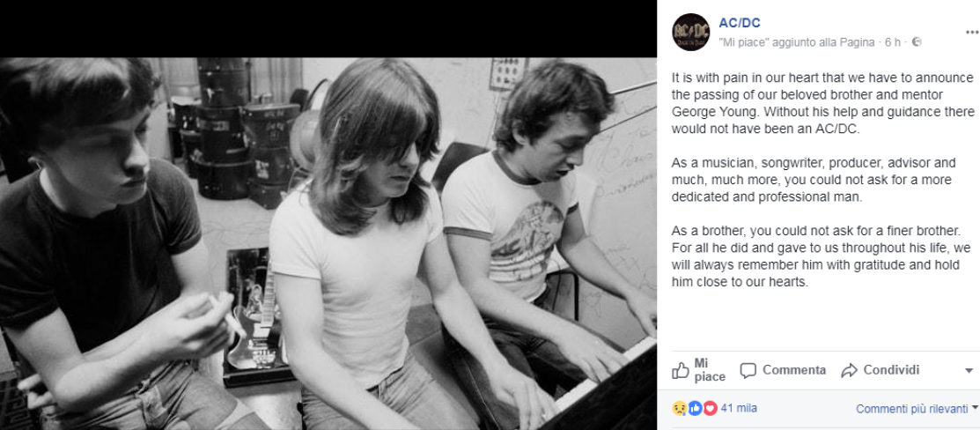Open the post options three-dot menu
The height and width of the screenshot is (430, 980).
coord(971,32)
